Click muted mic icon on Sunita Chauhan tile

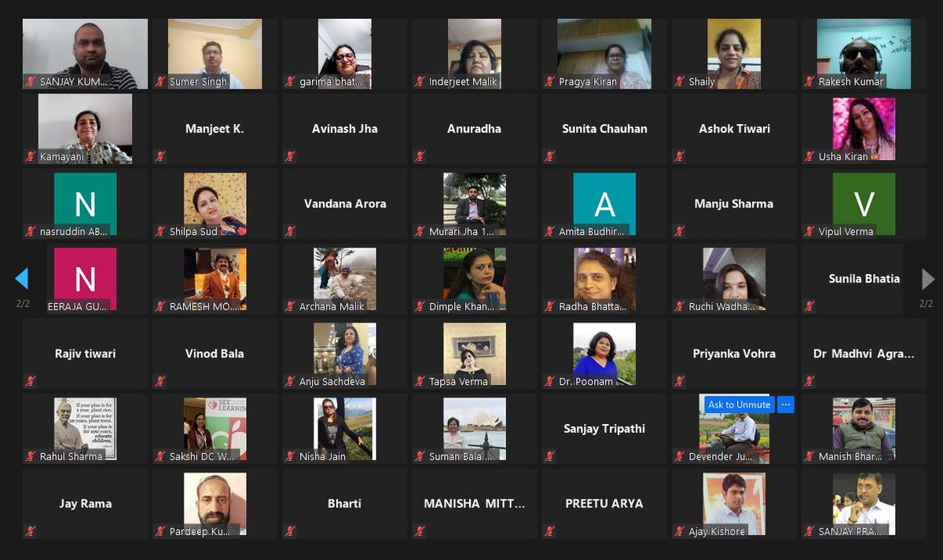[x=549, y=157]
